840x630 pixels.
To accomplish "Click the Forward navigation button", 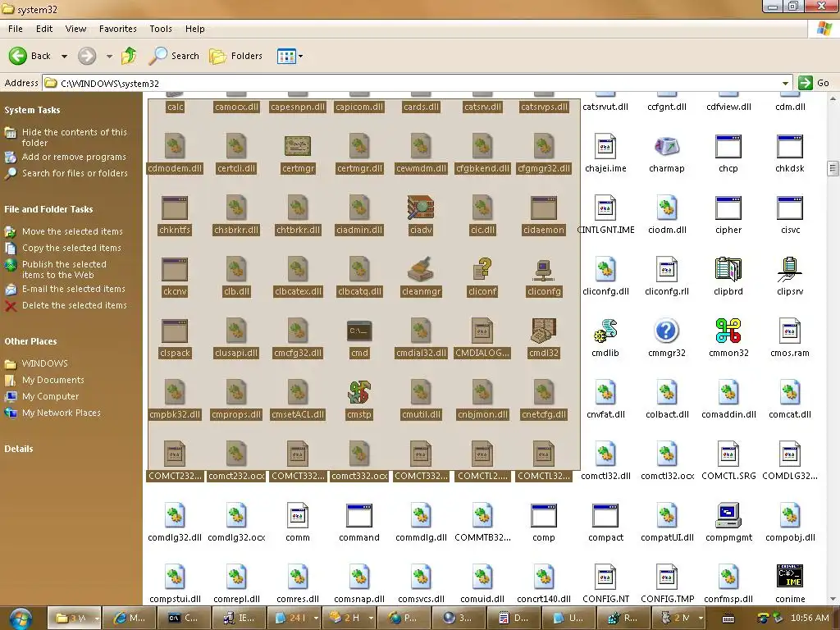I will (87, 56).
